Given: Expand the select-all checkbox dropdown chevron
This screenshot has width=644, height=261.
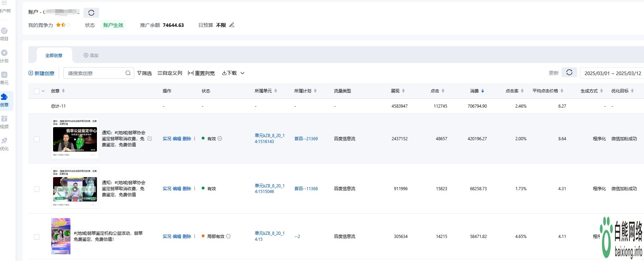Looking at the screenshot, I should point(43,91).
